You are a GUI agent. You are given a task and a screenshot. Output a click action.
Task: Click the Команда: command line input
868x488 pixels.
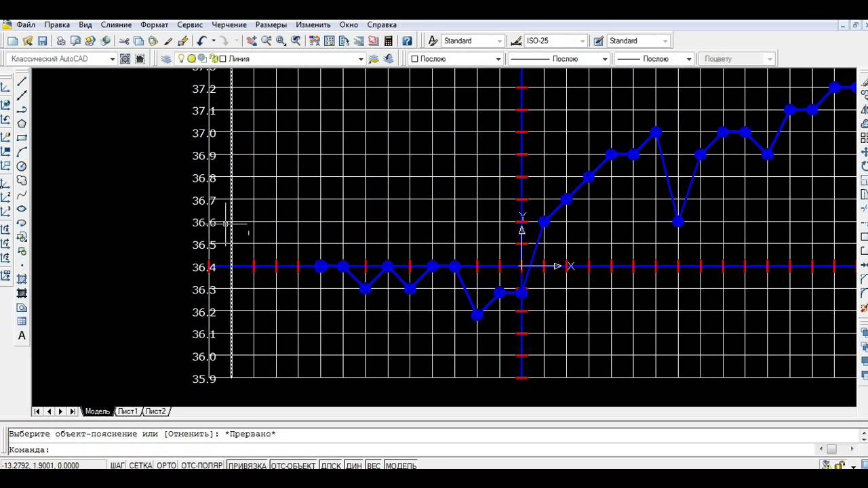click(x=410, y=449)
